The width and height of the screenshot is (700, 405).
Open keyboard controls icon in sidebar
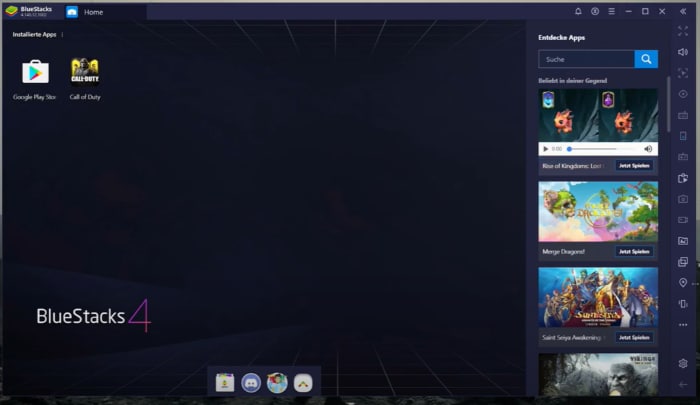(x=683, y=115)
